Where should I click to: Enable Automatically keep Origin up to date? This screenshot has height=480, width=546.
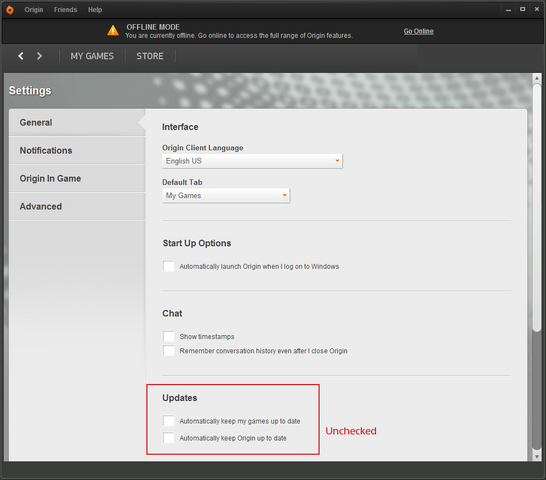(169, 438)
